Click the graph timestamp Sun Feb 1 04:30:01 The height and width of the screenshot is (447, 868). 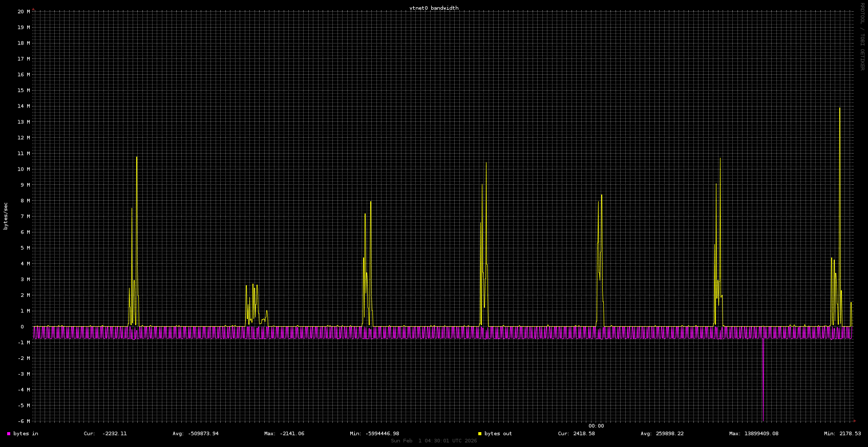[x=434, y=441]
